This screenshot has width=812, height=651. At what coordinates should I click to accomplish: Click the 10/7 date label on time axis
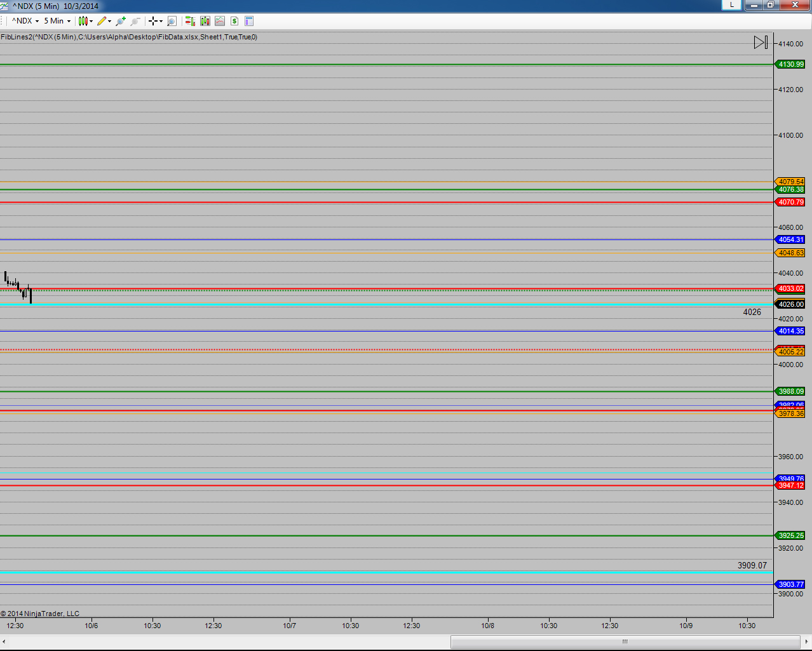(x=290, y=626)
